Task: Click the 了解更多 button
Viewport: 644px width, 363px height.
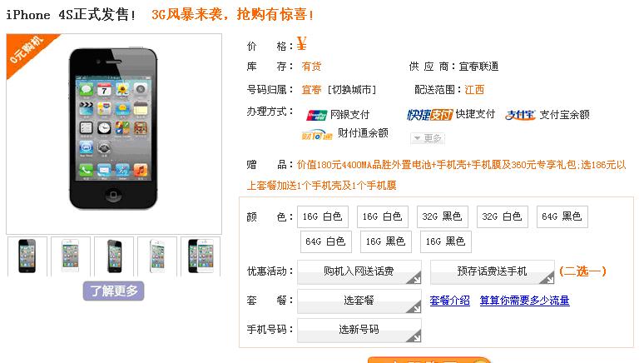Action: point(114,291)
